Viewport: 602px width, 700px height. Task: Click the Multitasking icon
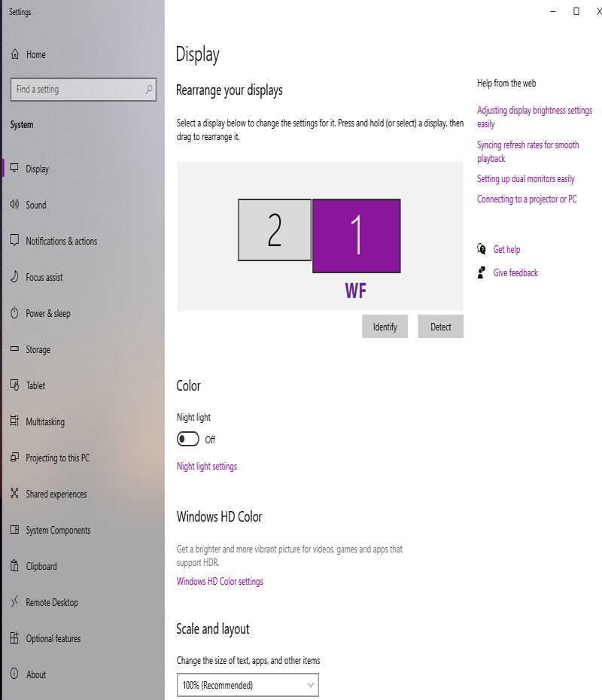pyautogui.click(x=15, y=421)
